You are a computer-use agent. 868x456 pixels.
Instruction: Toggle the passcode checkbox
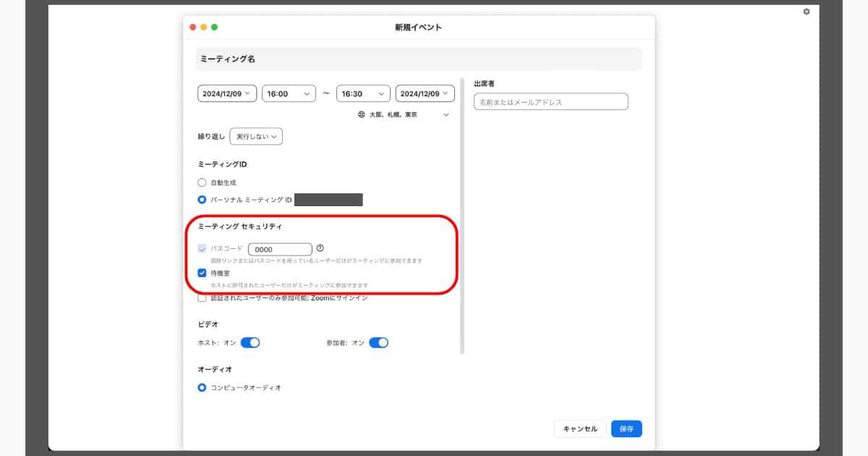click(203, 248)
